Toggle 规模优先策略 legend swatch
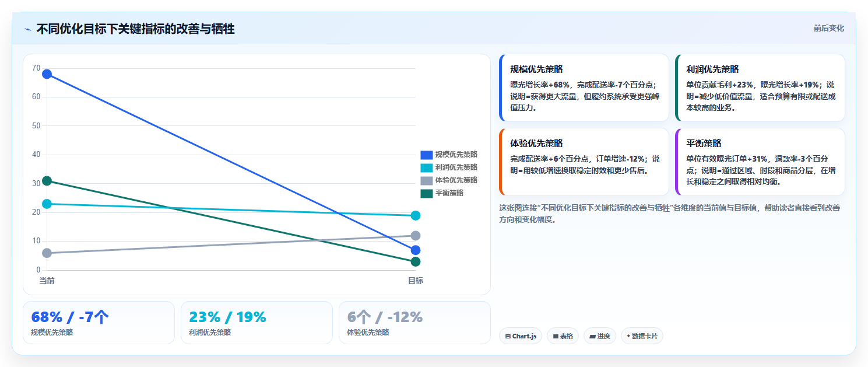 click(427, 155)
